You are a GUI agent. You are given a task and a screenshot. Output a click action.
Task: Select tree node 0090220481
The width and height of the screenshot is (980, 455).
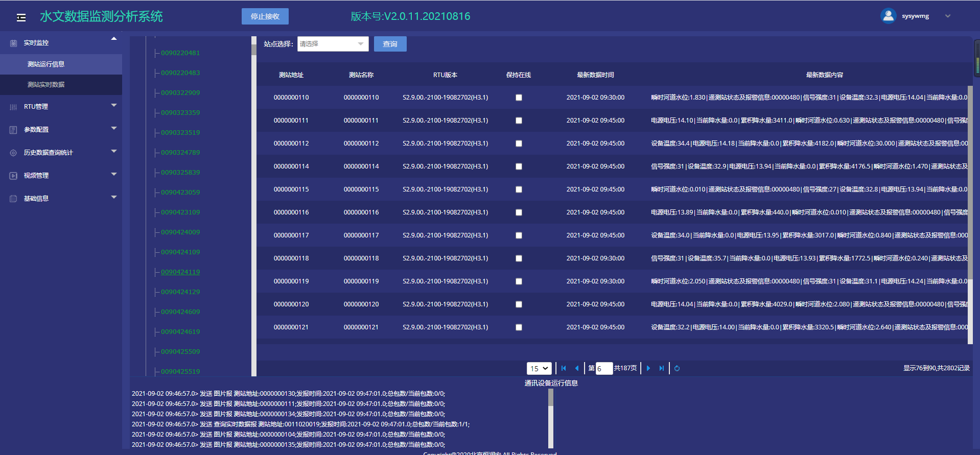(x=180, y=53)
